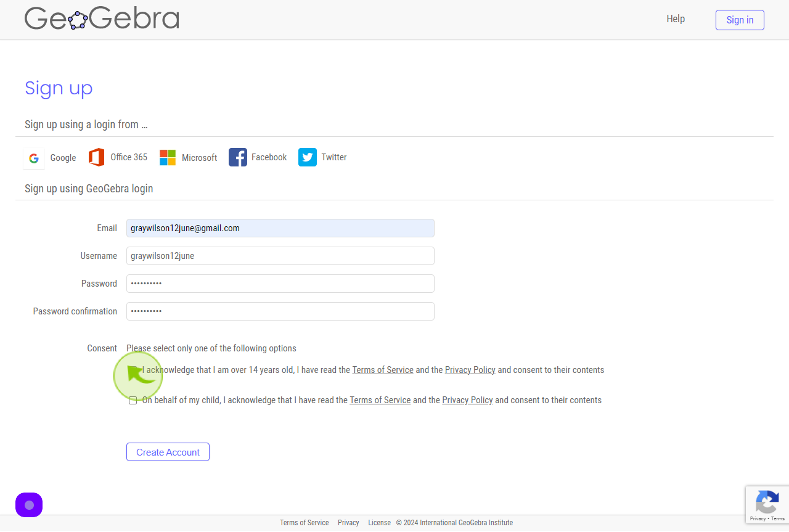Viewport: 789px width, 532px height.
Task: Click the Twitter bird icon
Action: 308,157
